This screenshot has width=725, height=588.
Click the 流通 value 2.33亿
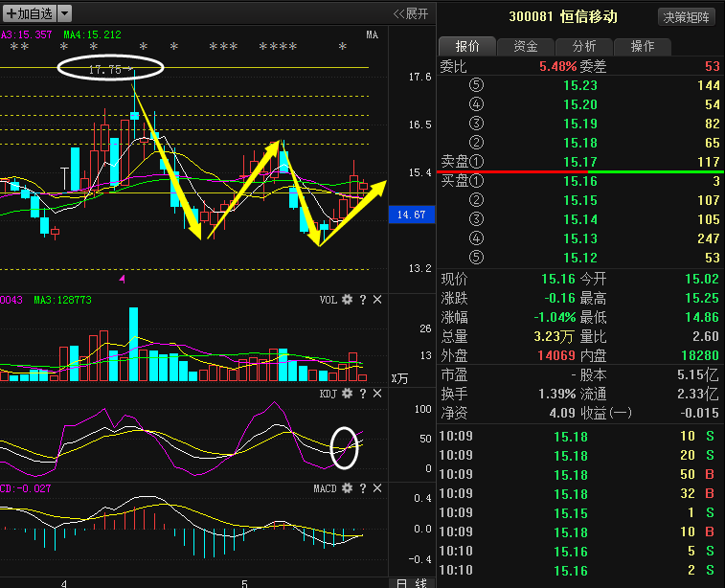pyautogui.click(x=698, y=395)
